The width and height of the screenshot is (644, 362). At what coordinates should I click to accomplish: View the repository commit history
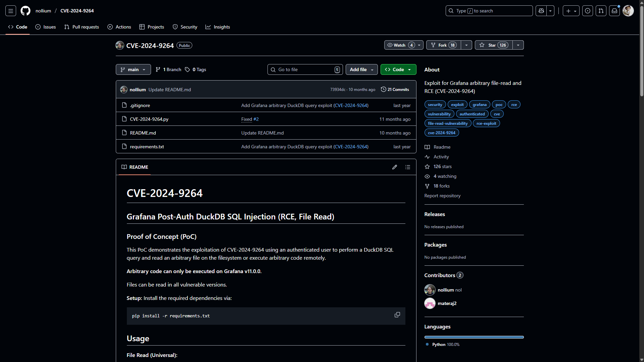(395, 89)
